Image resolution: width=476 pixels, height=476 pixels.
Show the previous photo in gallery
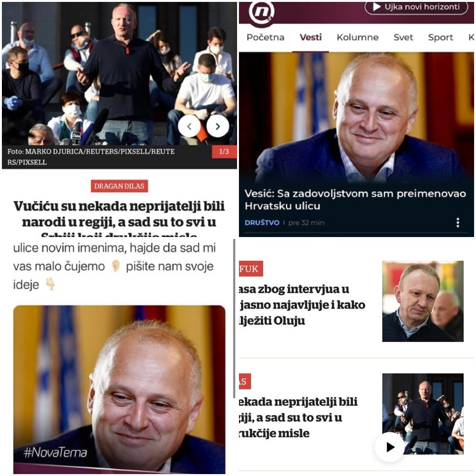point(189,126)
